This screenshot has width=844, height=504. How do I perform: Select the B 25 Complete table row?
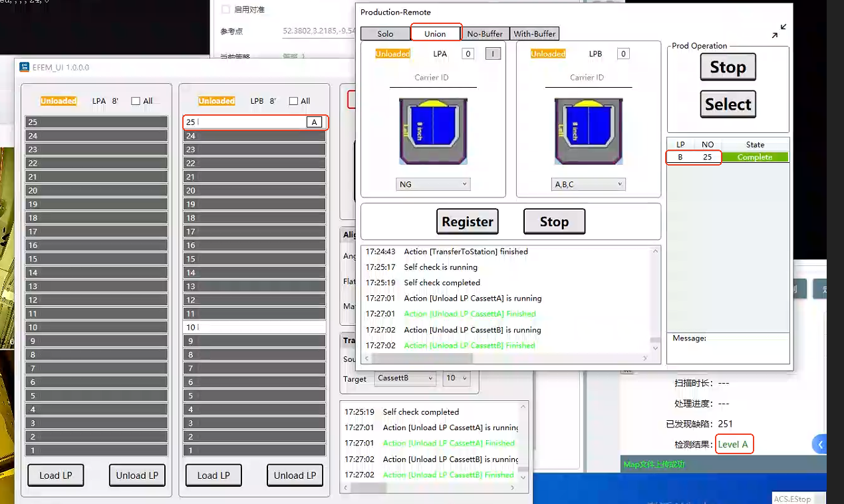click(x=728, y=158)
